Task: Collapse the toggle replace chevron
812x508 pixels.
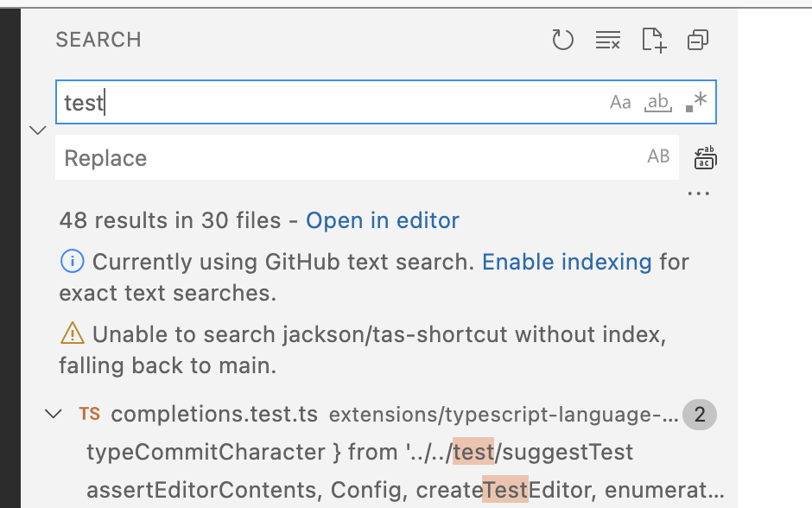Action: coord(37,130)
